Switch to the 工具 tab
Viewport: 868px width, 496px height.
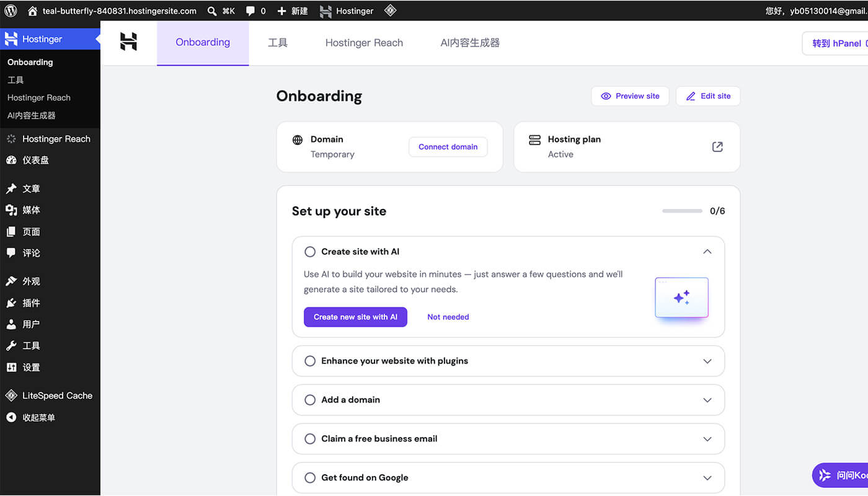278,43
